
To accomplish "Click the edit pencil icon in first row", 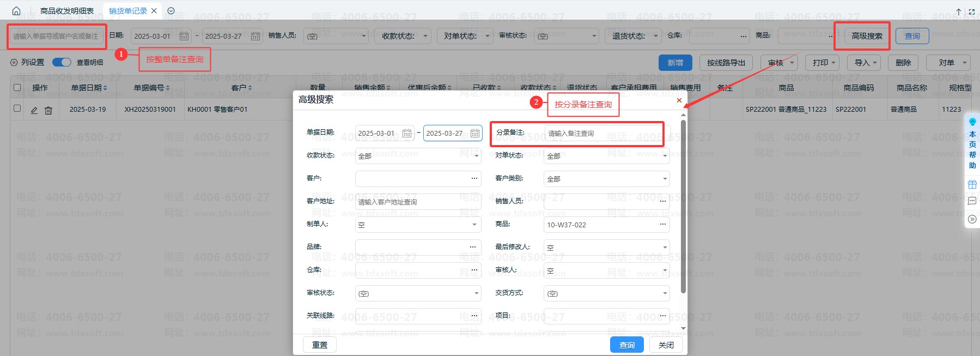I will 34,110.
